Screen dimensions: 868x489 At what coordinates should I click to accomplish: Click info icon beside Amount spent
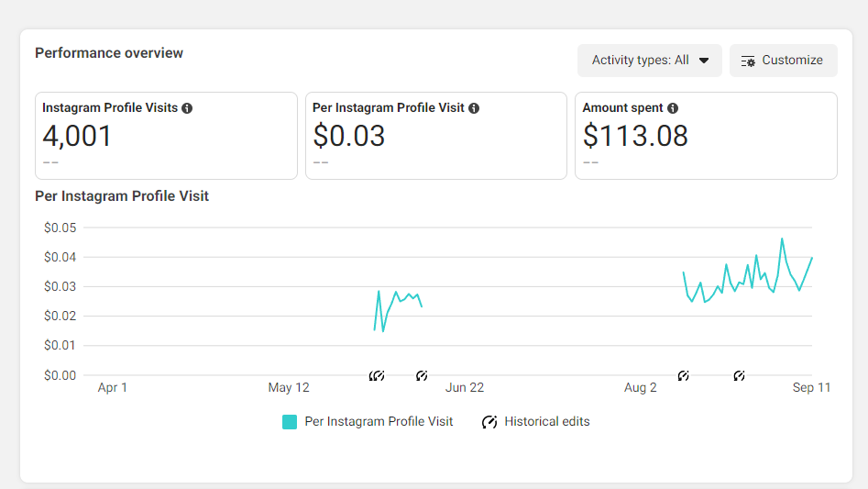[673, 108]
